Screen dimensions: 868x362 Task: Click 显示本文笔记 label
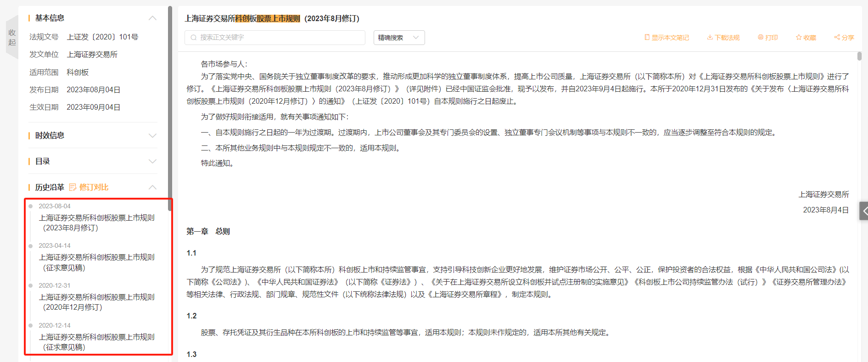(670, 38)
